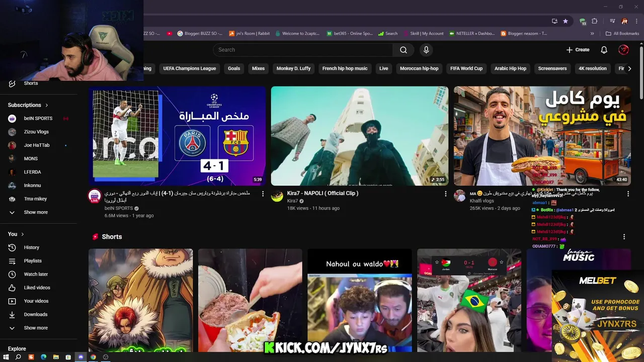
Task: Open Discord from taskbar
Action: (x=80, y=357)
